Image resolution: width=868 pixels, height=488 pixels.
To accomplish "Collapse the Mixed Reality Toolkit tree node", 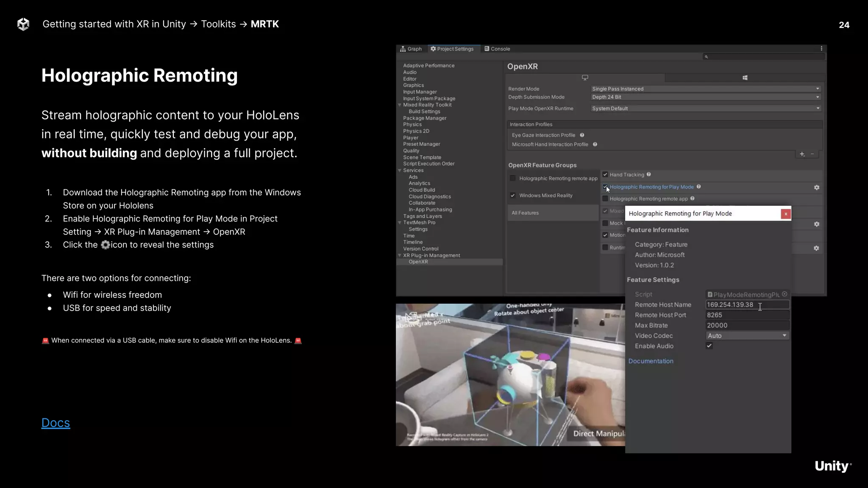I will 400,105.
